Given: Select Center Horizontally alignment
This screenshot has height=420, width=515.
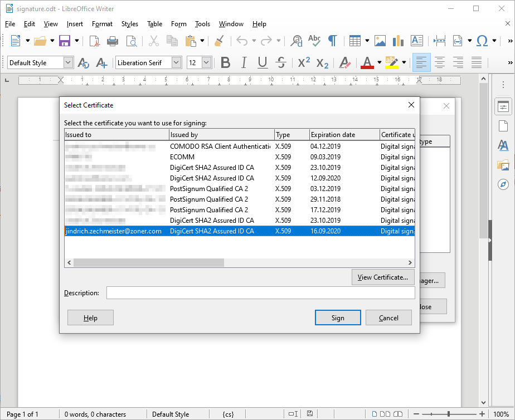Looking at the screenshot, I should [x=440, y=62].
